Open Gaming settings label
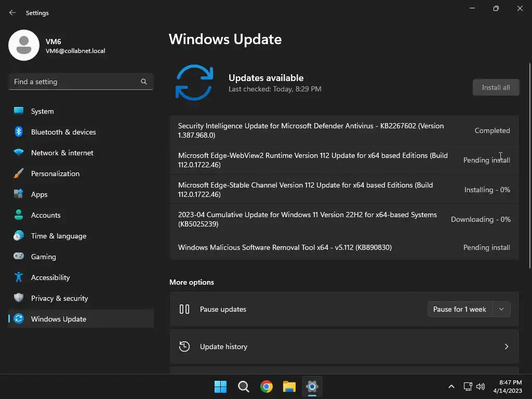The image size is (532, 399). [x=44, y=257]
